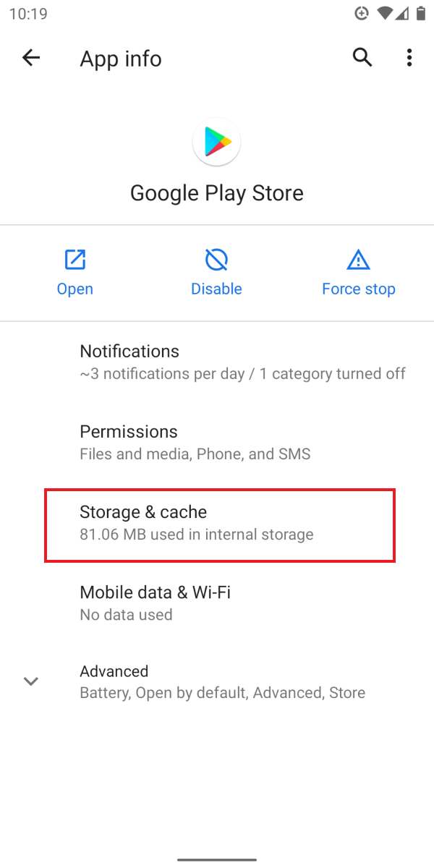Image resolution: width=434 pixels, height=868 pixels.
Task: Open Mobile data & Wi-Fi
Action: pyautogui.click(x=217, y=603)
